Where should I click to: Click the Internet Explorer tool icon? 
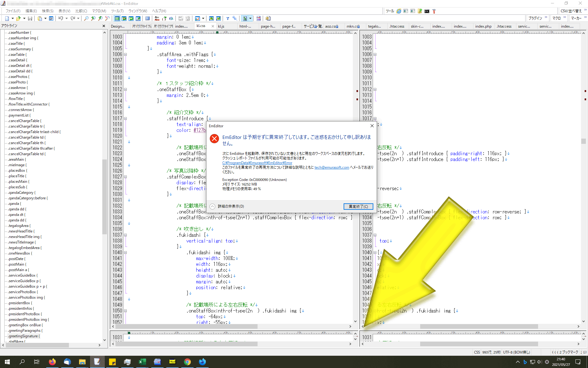pos(399,11)
